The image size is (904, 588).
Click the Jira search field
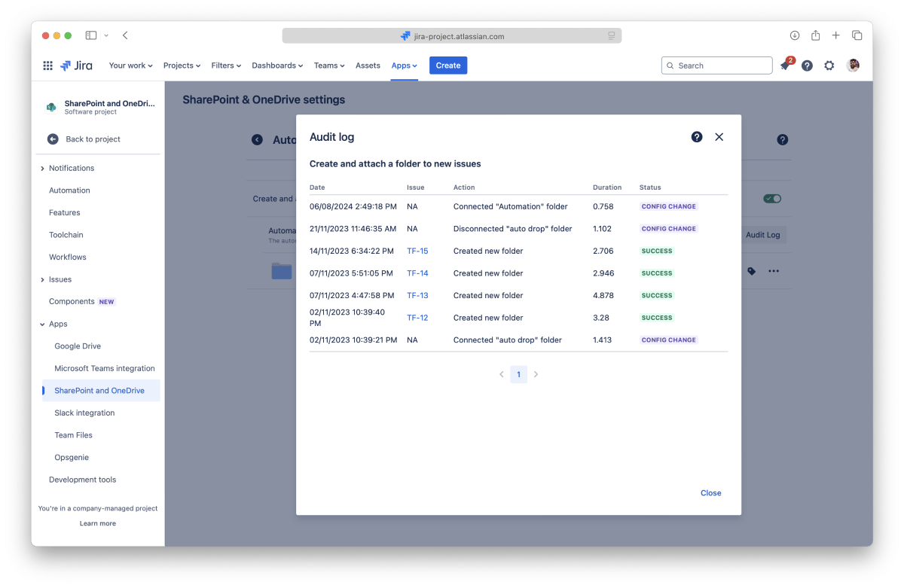coord(716,66)
